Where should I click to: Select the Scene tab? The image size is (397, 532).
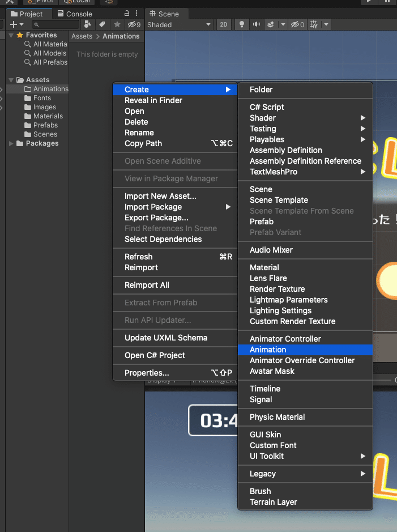[x=164, y=14]
